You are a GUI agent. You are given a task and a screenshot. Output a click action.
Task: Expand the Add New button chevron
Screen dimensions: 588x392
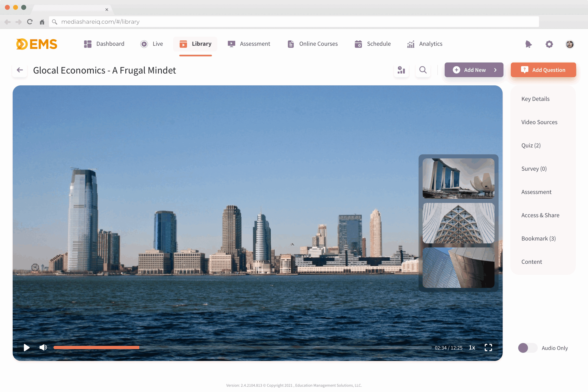click(x=495, y=70)
